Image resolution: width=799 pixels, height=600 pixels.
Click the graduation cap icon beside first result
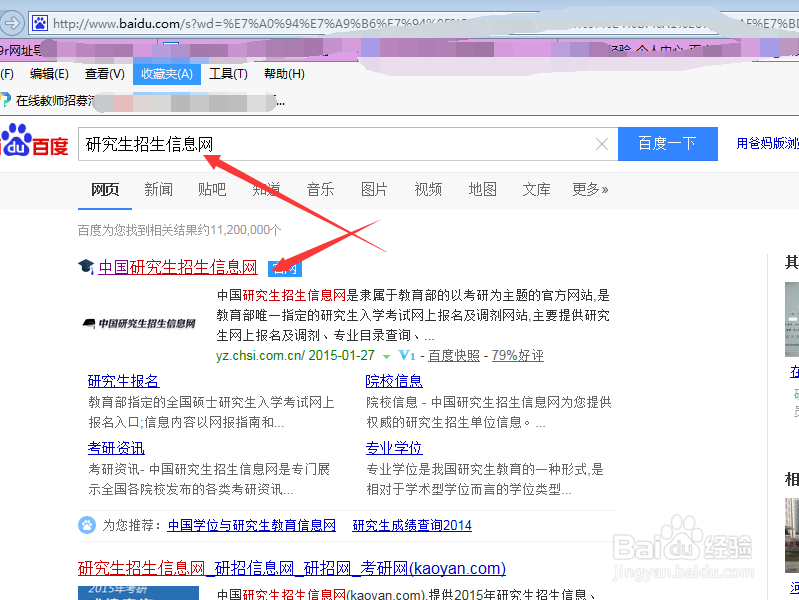(x=86, y=266)
